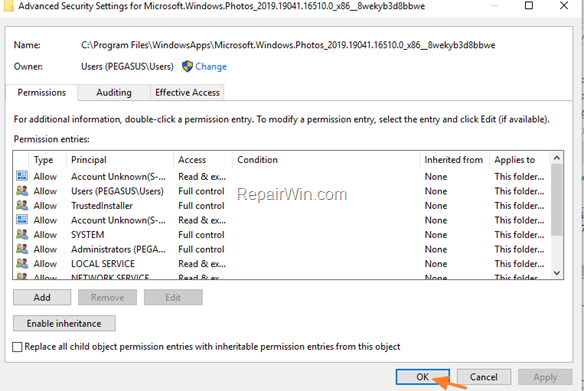Click the TrustedInstaller principal icon
This screenshot has height=391, width=584.
point(22,205)
